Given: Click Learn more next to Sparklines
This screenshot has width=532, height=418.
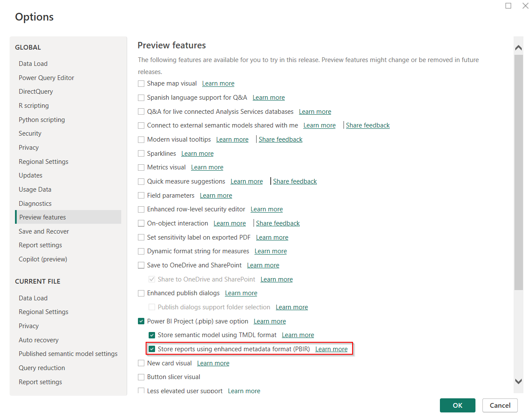Looking at the screenshot, I should [x=197, y=154].
